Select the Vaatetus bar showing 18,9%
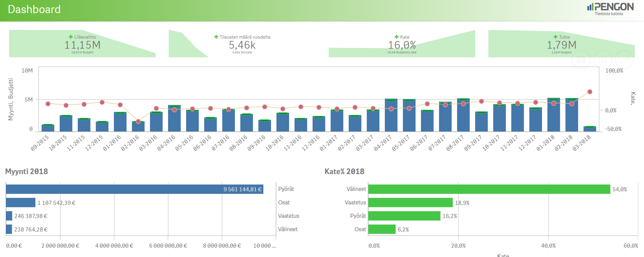 pos(410,203)
